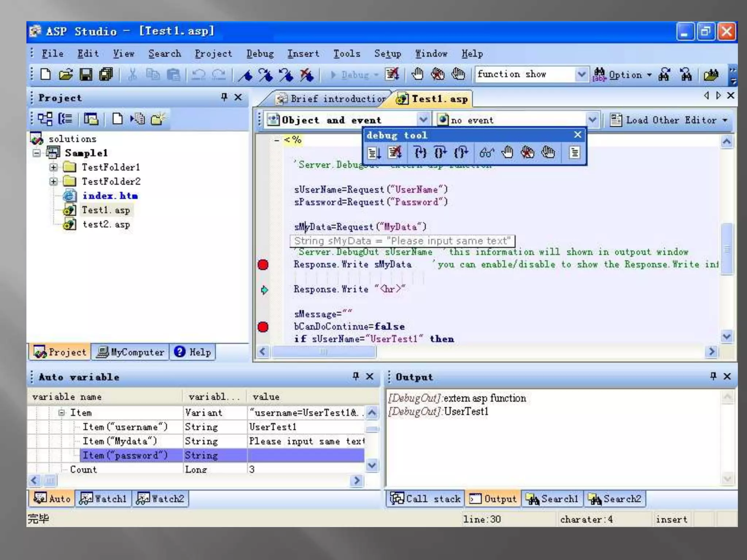The width and height of the screenshot is (747, 560).
Task: Switch to the Call stack tab
Action: click(x=425, y=499)
